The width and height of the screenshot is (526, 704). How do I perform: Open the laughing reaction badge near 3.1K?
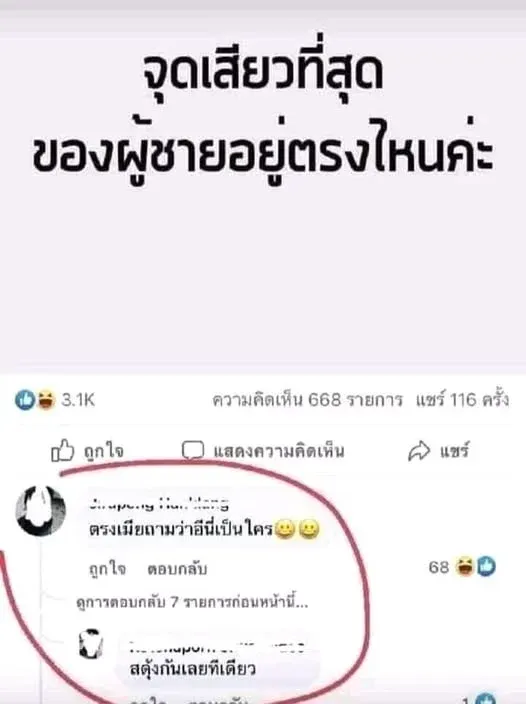pyautogui.click(x=45, y=400)
